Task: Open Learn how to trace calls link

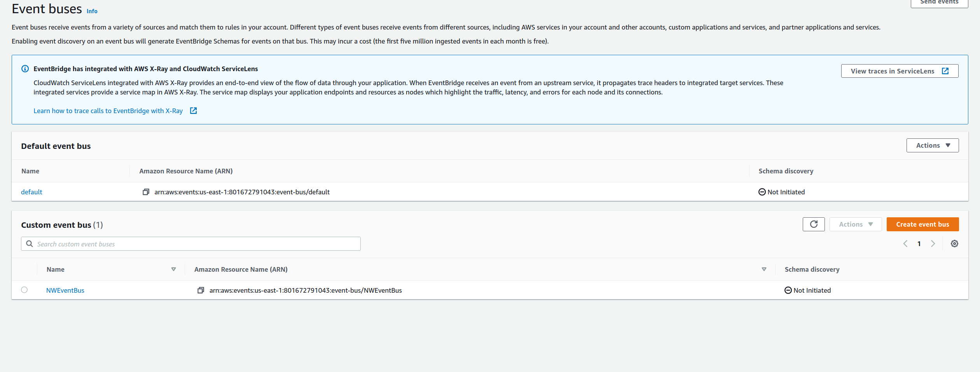Action: pyautogui.click(x=108, y=111)
